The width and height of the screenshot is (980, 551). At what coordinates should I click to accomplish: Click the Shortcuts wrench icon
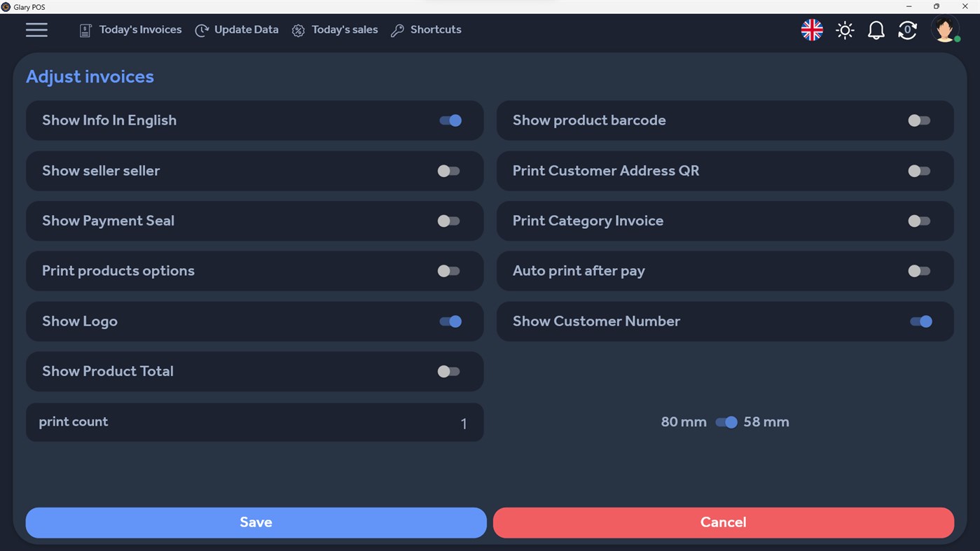tap(398, 30)
